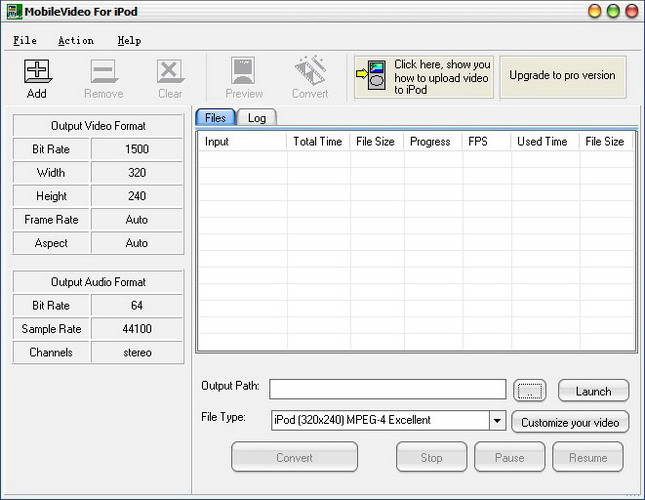
Task: Click the Input column header
Action: 242,141
